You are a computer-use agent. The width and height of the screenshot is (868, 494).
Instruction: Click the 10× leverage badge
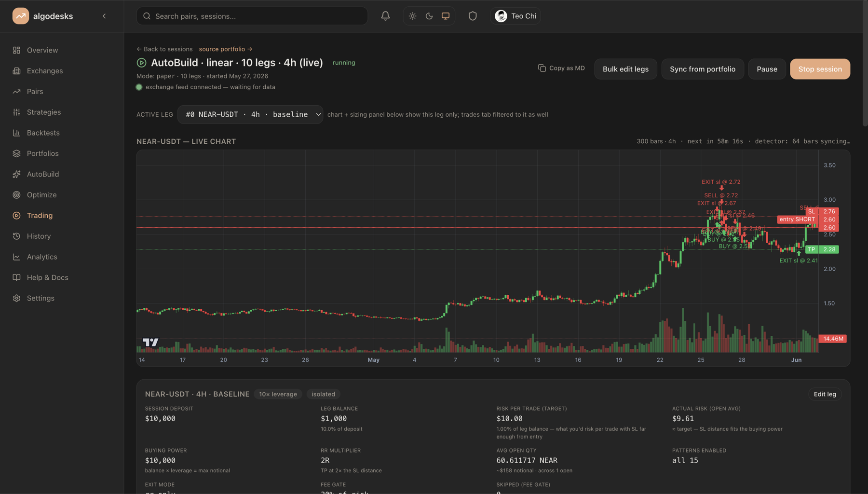pyautogui.click(x=278, y=394)
